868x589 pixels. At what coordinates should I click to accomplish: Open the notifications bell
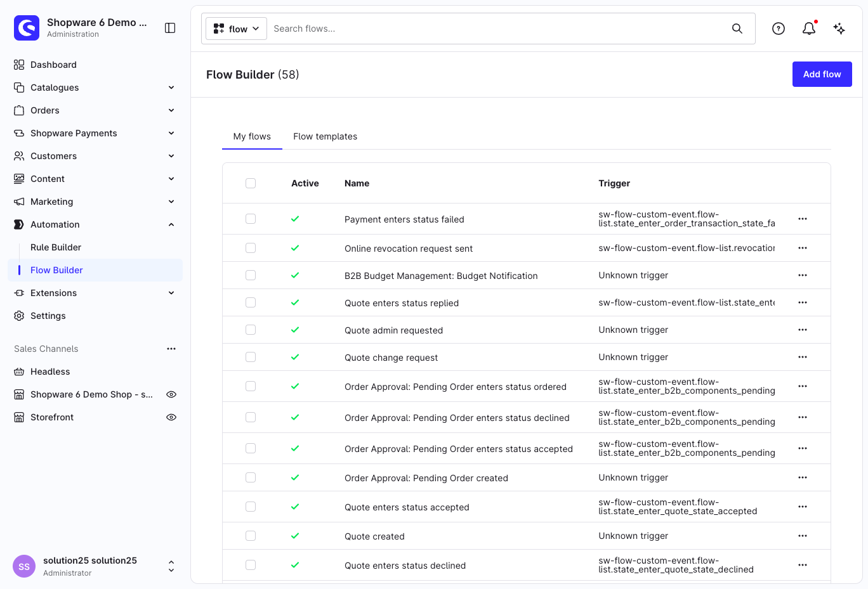[809, 29]
